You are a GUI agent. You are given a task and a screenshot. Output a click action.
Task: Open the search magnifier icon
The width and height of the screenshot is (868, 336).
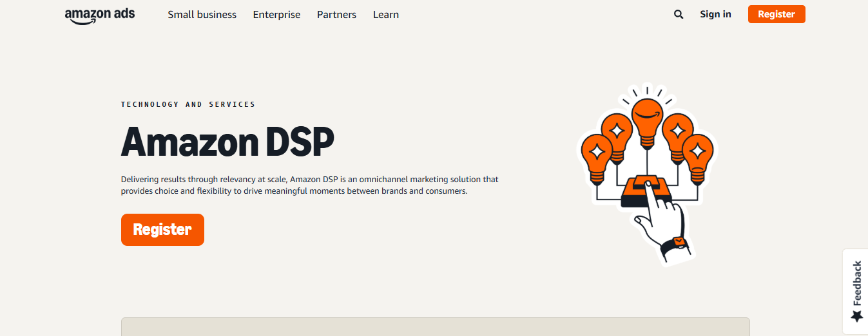coord(679,14)
